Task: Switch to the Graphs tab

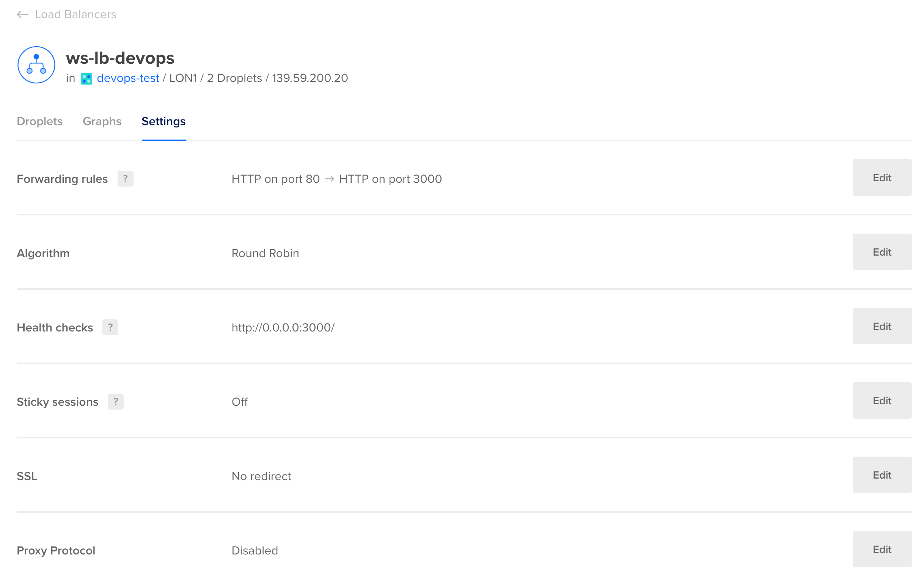Action: tap(102, 121)
